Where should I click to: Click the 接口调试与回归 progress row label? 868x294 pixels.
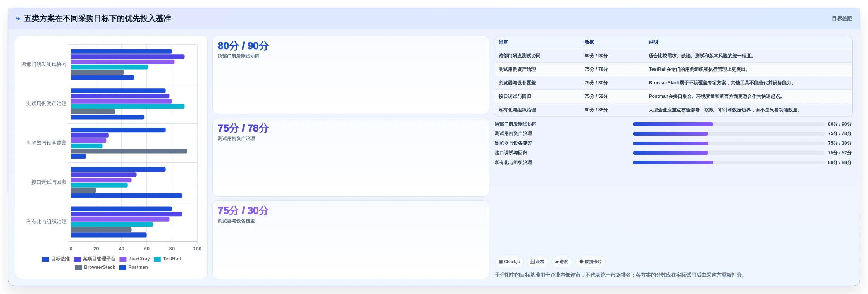(x=511, y=153)
